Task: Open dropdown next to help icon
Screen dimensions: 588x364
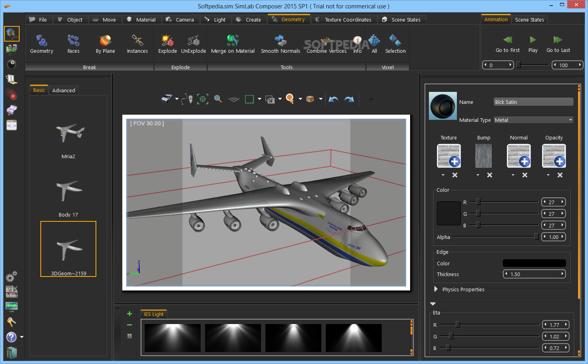Action: click(22, 337)
